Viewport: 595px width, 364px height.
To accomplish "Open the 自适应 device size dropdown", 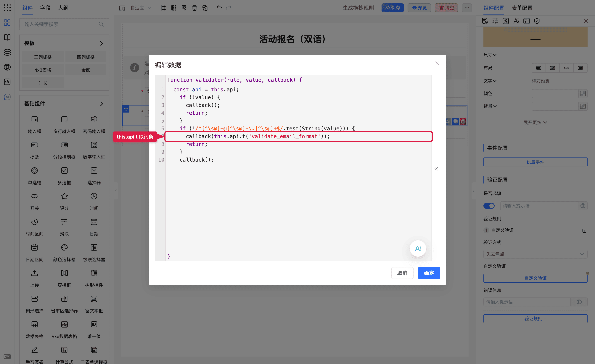I will 141,8.
